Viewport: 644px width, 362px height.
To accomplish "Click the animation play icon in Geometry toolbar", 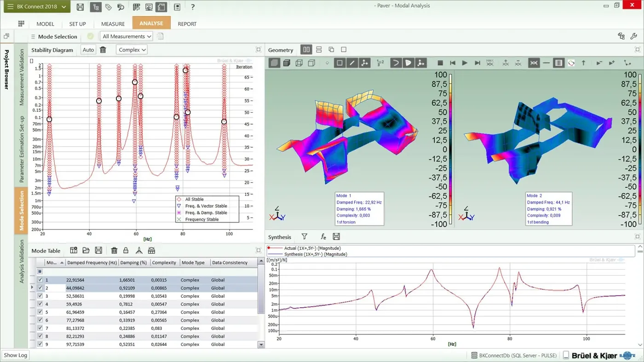I will (466, 63).
